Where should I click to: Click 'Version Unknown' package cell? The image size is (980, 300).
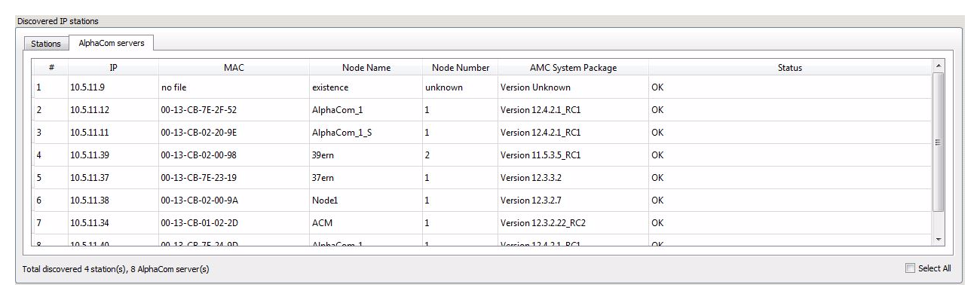pyautogui.click(x=574, y=87)
